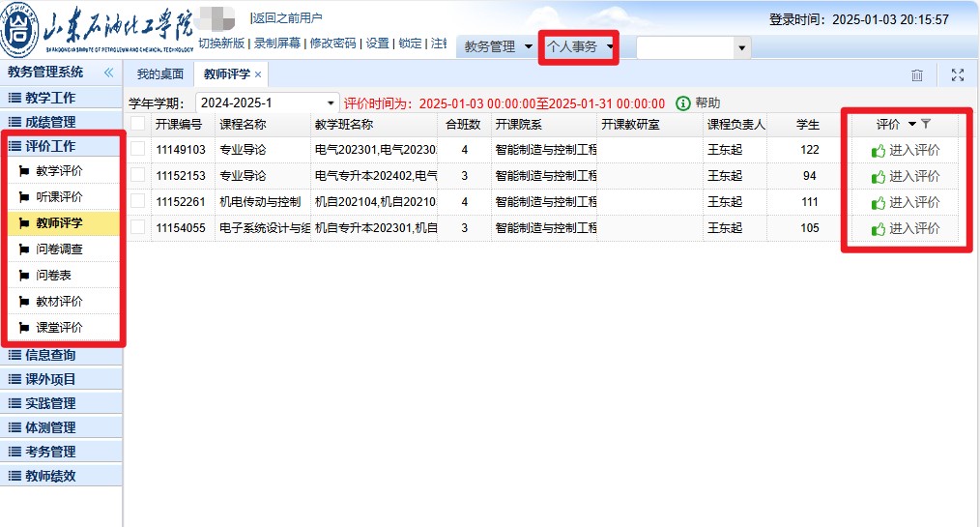Switch to the 我的桌面 tab
The height and width of the screenshot is (527, 980).
(159, 74)
